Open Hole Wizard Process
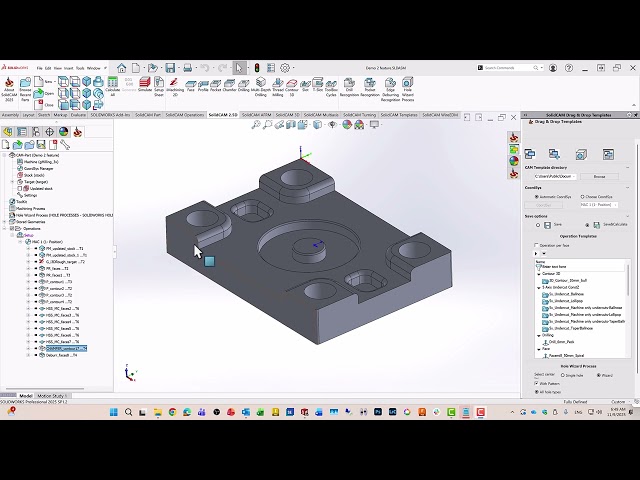The height and width of the screenshot is (480, 640). point(408,89)
